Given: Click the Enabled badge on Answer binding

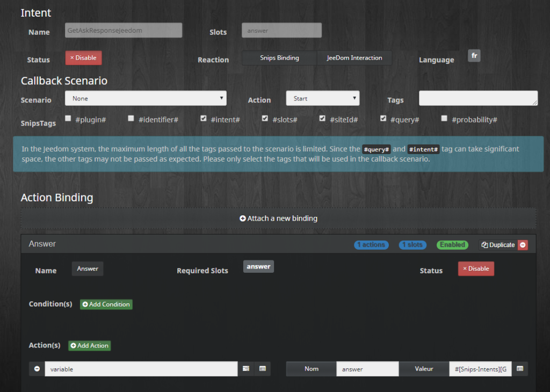Looking at the screenshot, I should coord(452,245).
